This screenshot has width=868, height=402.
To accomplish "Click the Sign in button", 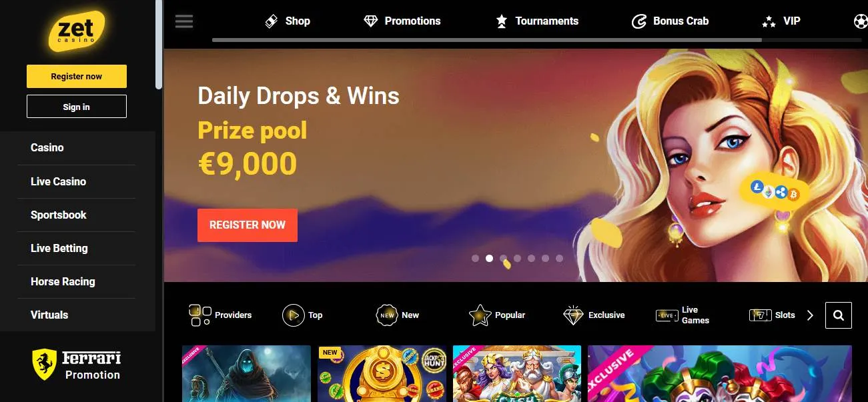I will pos(77,107).
